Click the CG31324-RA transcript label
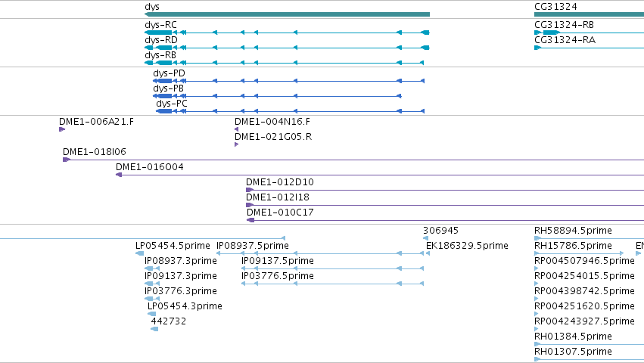 coord(565,40)
